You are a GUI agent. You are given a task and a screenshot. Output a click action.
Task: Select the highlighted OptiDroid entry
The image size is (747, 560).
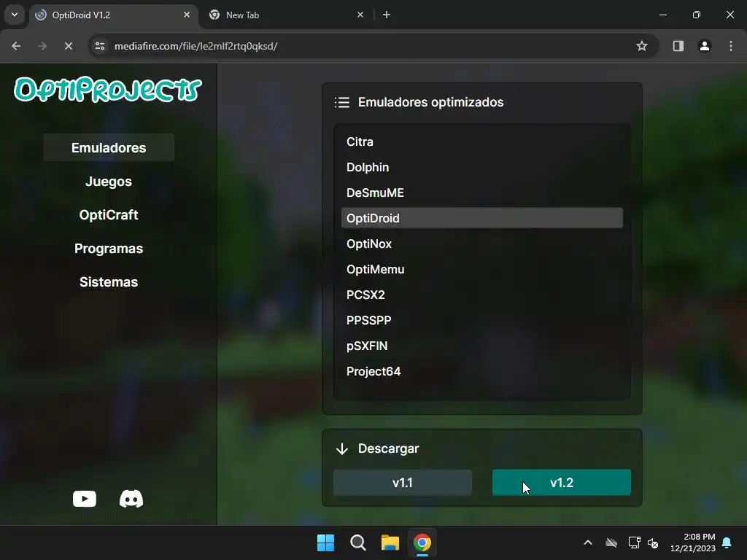click(482, 218)
